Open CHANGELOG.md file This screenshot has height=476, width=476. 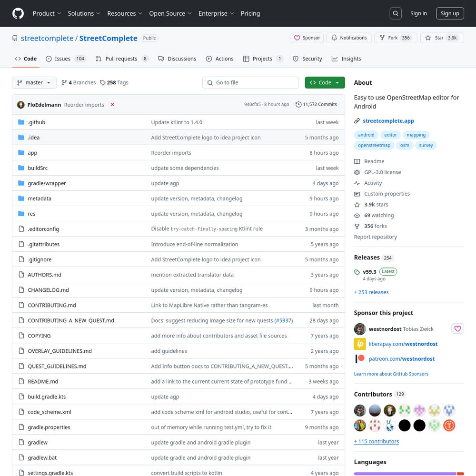tap(48, 290)
